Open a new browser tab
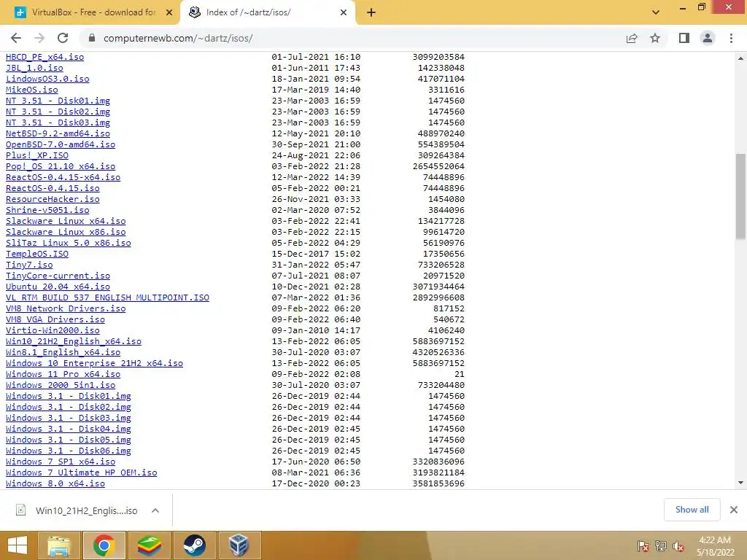This screenshot has width=747, height=560. (x=371, y=13)
